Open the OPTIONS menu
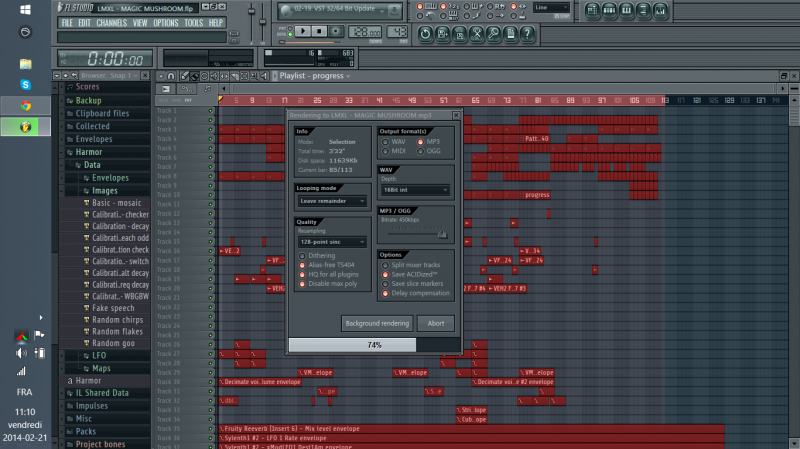Image resolution: width=800 pixels, height=449 pixels. 166,23
